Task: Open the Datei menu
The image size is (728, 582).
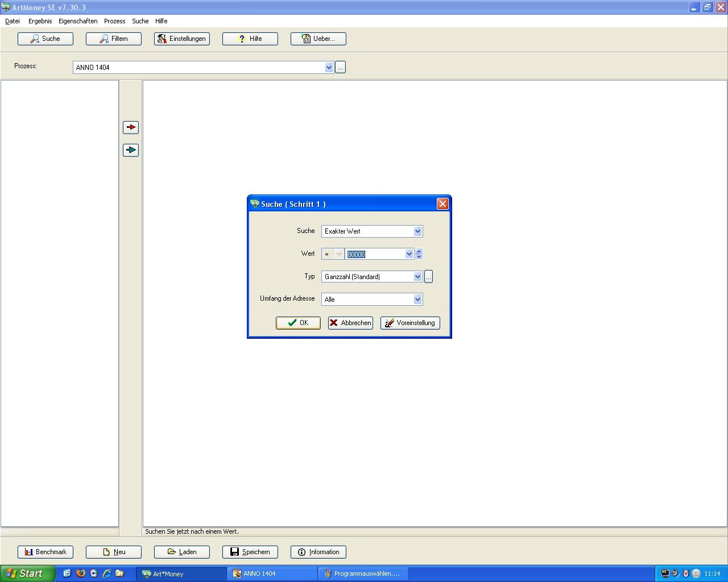Action: click(x=13, y=21)
